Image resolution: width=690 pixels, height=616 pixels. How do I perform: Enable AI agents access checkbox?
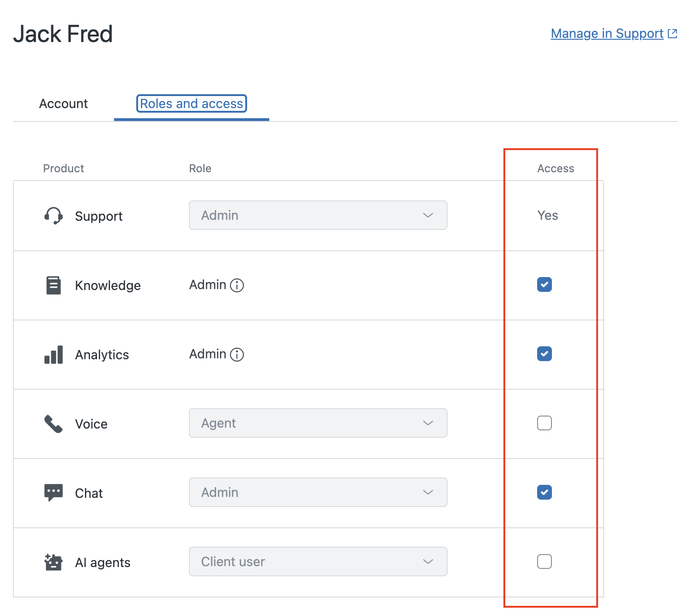[x=545, y=562]
